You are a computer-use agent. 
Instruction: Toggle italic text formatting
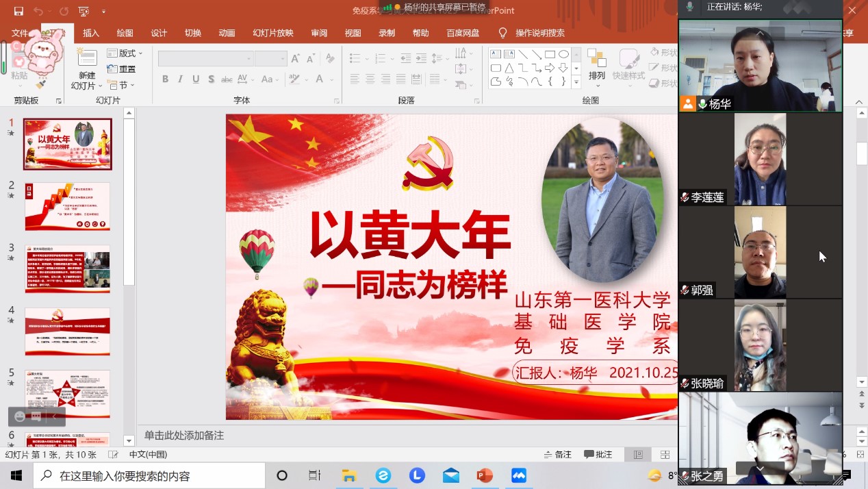(x=181, y=79)
